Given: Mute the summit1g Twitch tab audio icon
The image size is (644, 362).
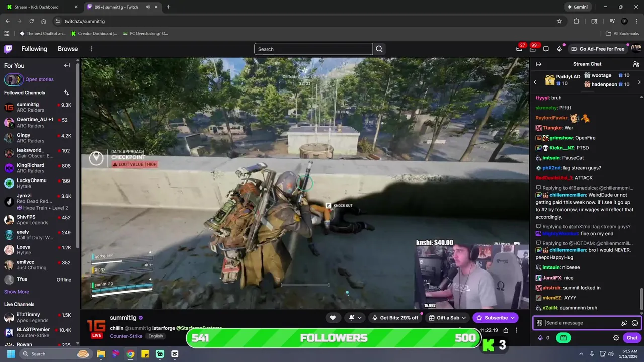Looking at the screenshot, I should 148,7.
